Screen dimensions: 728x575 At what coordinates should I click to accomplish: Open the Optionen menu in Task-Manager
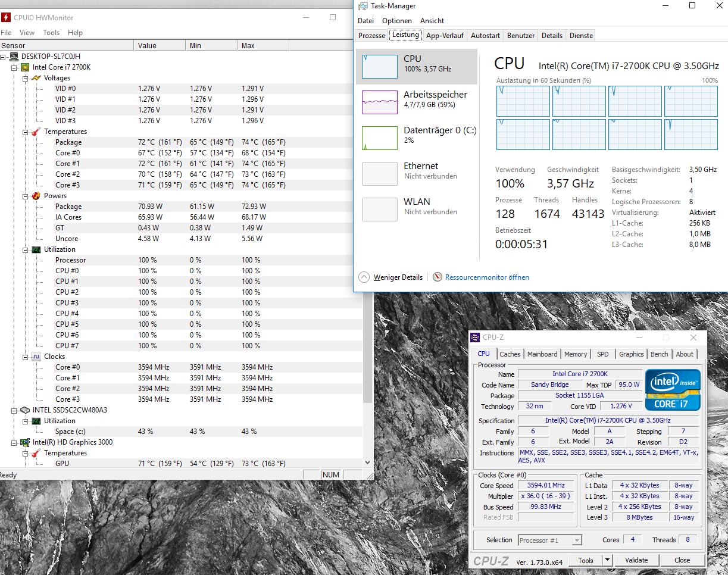397,21
